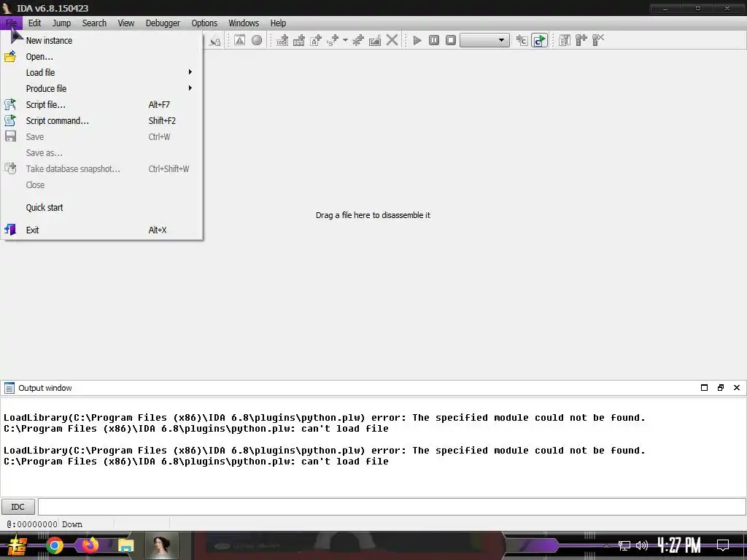The width and height of the screenshot is (747, 560).
Task: Click the network icon in system tray
Action: coord(624,545)
